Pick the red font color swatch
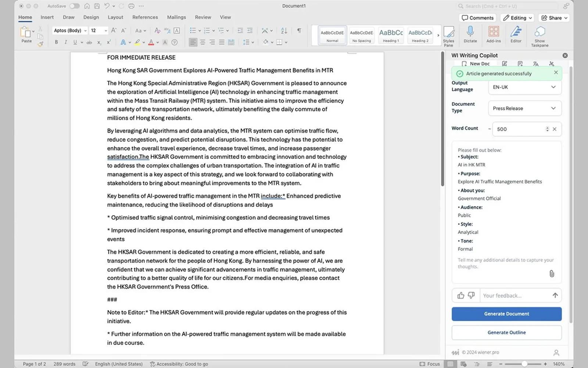Viewport: 588px width, 368px height. pos(151,42)
